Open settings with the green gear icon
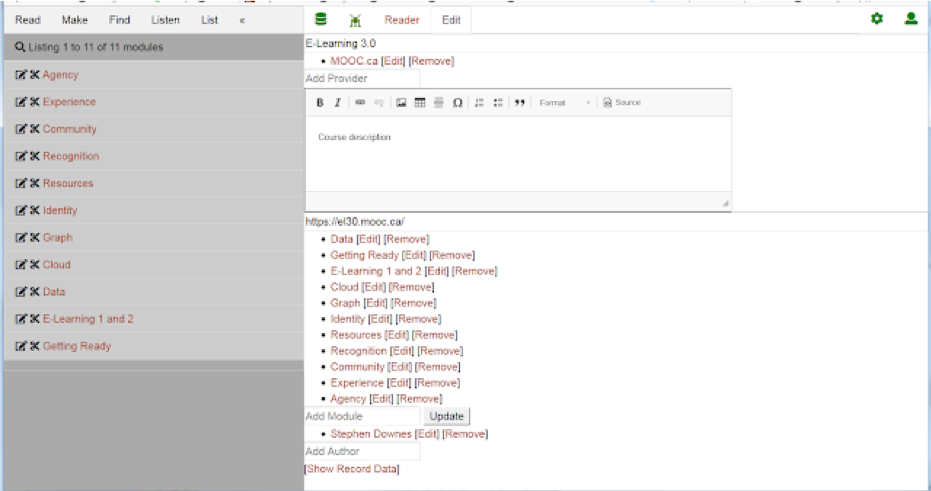931x491 pixels. coord(877,19)
